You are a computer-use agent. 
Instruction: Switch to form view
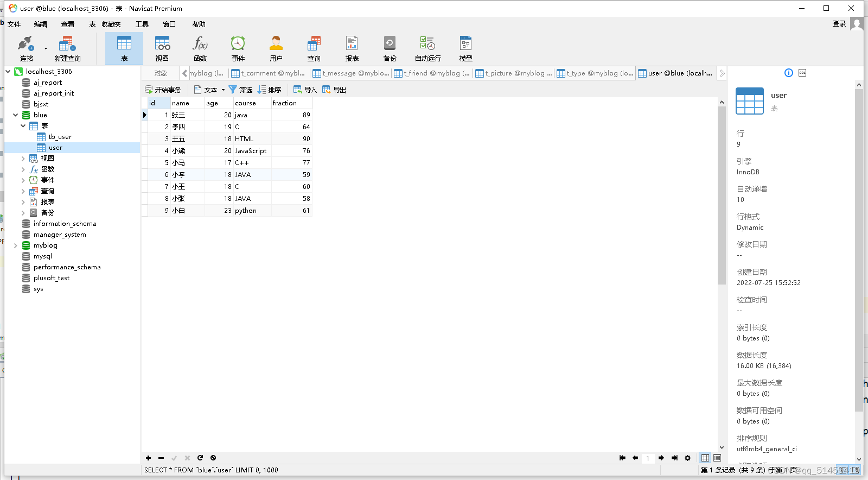(x=717, y=458)
